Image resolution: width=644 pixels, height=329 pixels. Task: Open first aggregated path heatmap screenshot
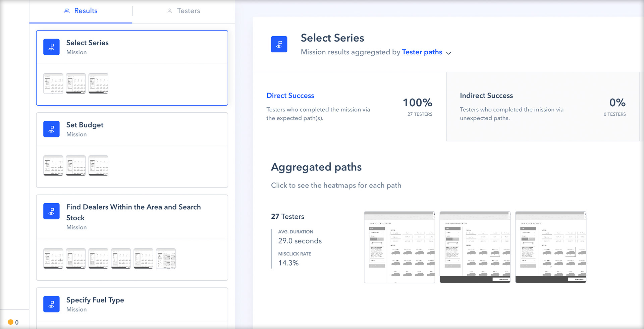(399, 247)
